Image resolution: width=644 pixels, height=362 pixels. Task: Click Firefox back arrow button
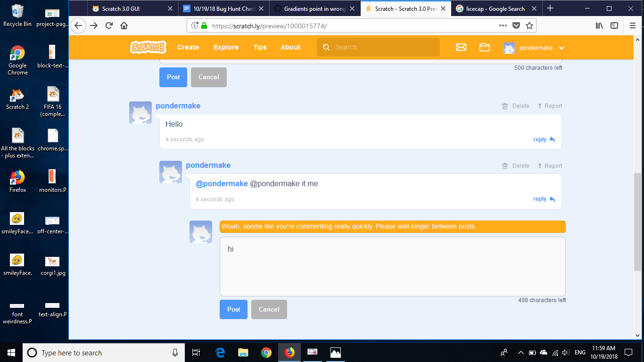pos(78,25)
